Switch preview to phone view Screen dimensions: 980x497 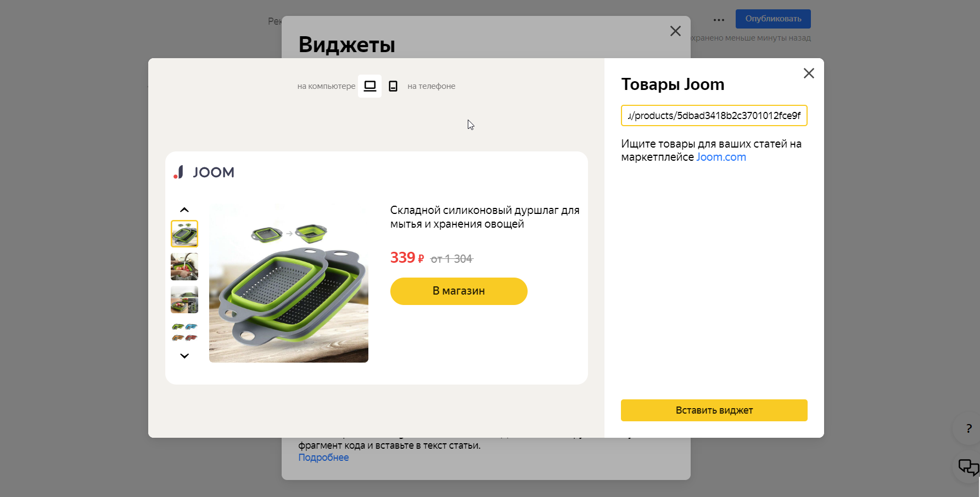(x=393, y=86)
